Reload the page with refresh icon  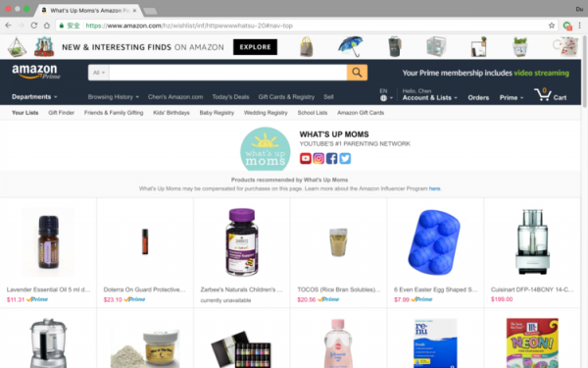coord(33,26)
